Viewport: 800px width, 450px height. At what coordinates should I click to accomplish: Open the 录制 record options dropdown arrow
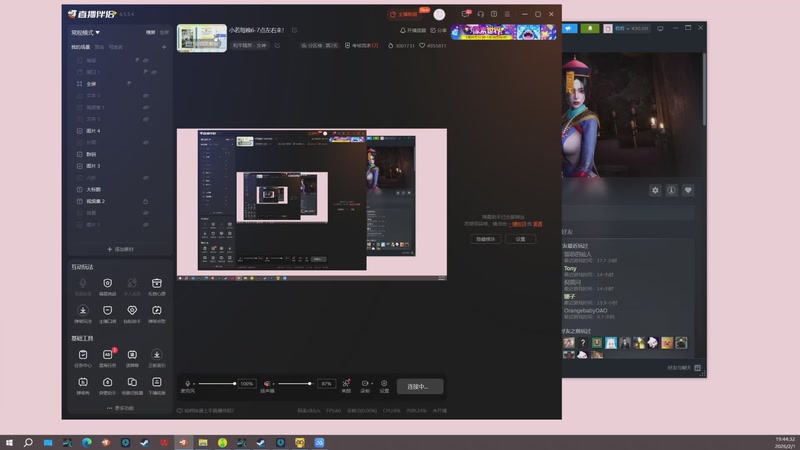tap(372, 383)
